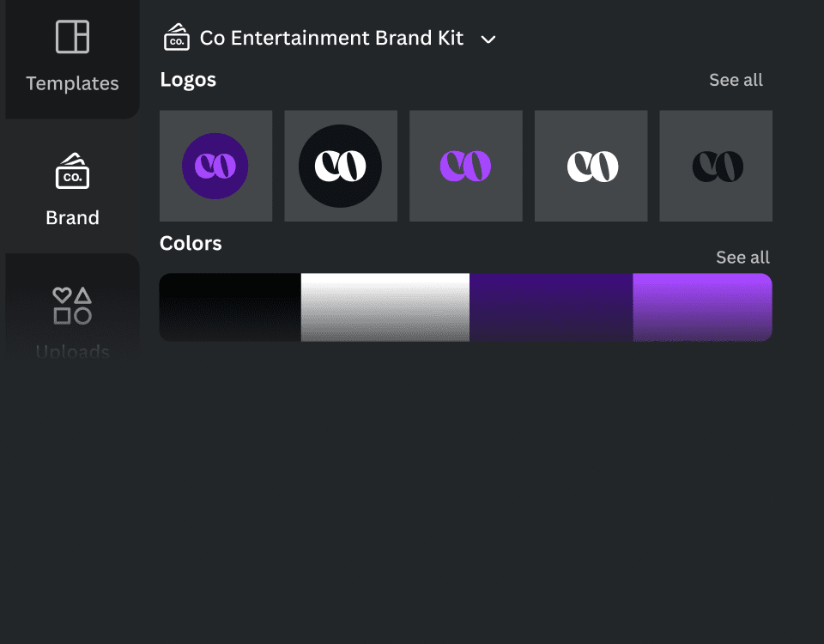
Task: Click the Colors section heading
Action: [x=191, y=243]
